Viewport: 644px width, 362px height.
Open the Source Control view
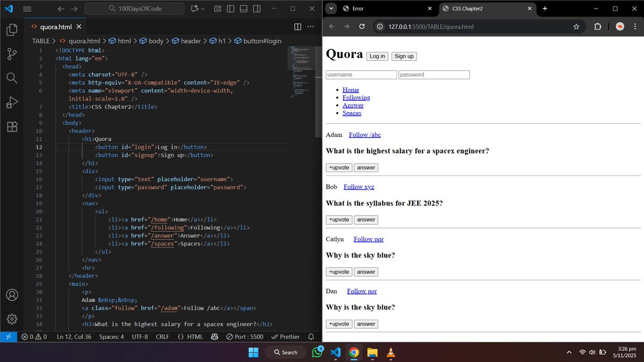(x=12, y=54)
